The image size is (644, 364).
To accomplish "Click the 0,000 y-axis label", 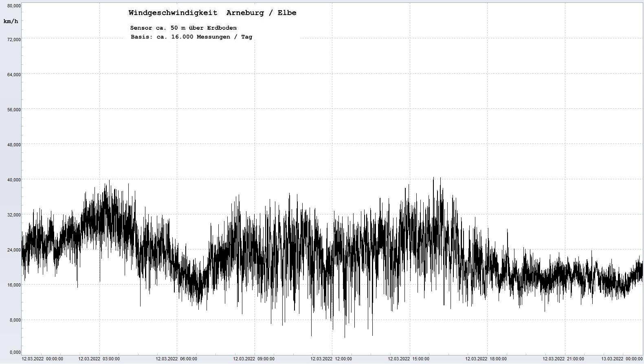I will pyautogui.click(x=15, y=352).
